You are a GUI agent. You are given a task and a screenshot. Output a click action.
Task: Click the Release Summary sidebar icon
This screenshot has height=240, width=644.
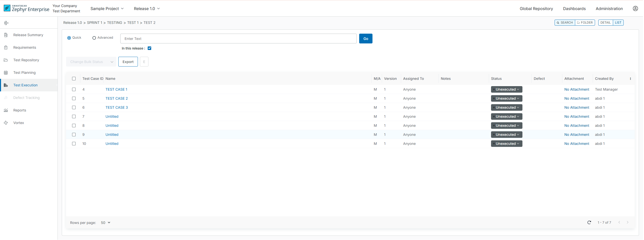[x=6, y=35]
